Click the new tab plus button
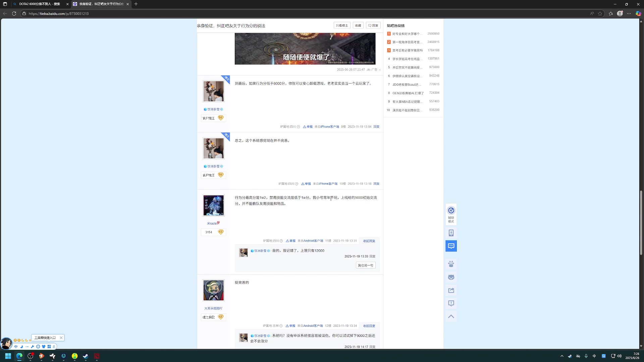Viewport: 644px width, 362px height. coord(136,4)
